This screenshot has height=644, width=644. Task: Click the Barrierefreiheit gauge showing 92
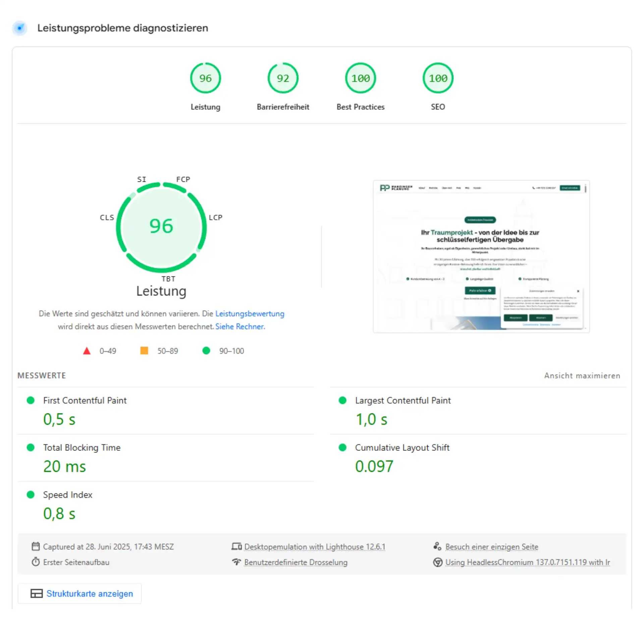282,78
